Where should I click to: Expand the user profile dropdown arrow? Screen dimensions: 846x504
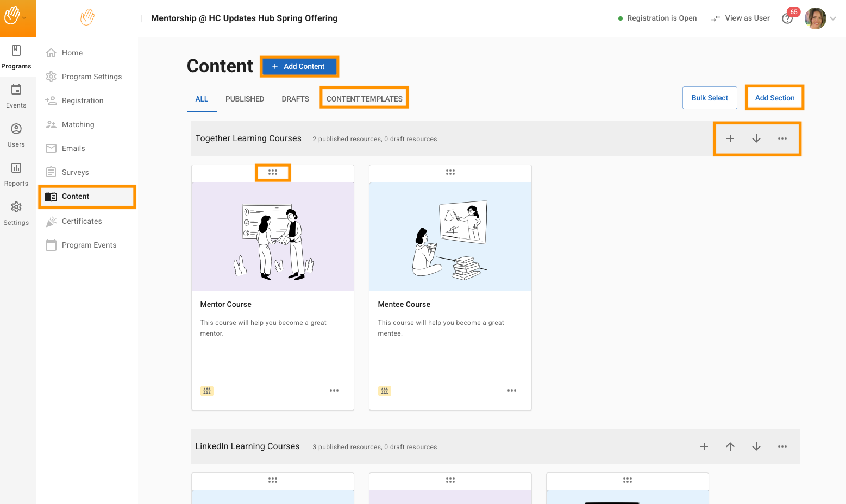[833, 18]
